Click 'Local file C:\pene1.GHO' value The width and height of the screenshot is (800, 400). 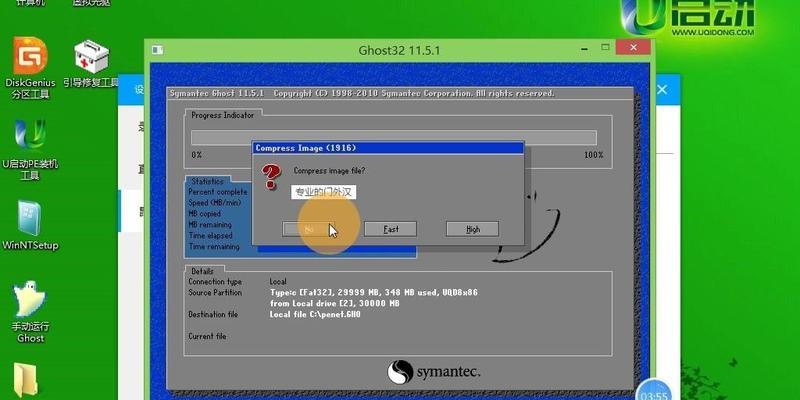(315, 315)
